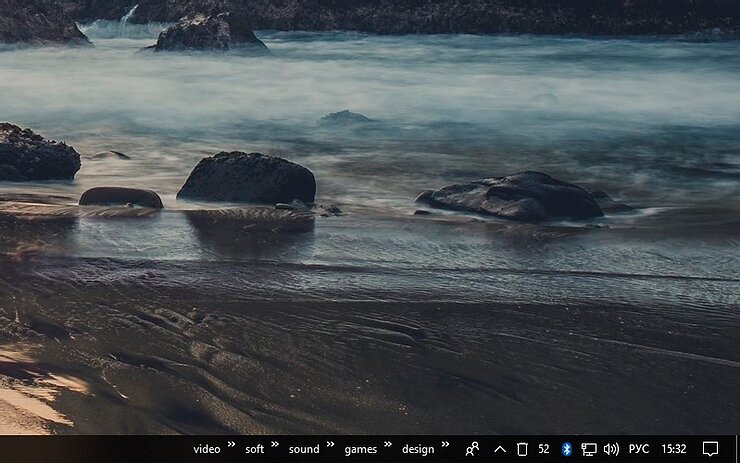Expand the chevron next to games

tap(388, 444)
